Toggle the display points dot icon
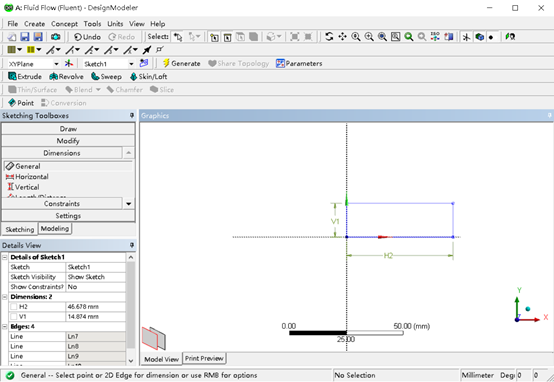554x382 pixels. [491, 37]
